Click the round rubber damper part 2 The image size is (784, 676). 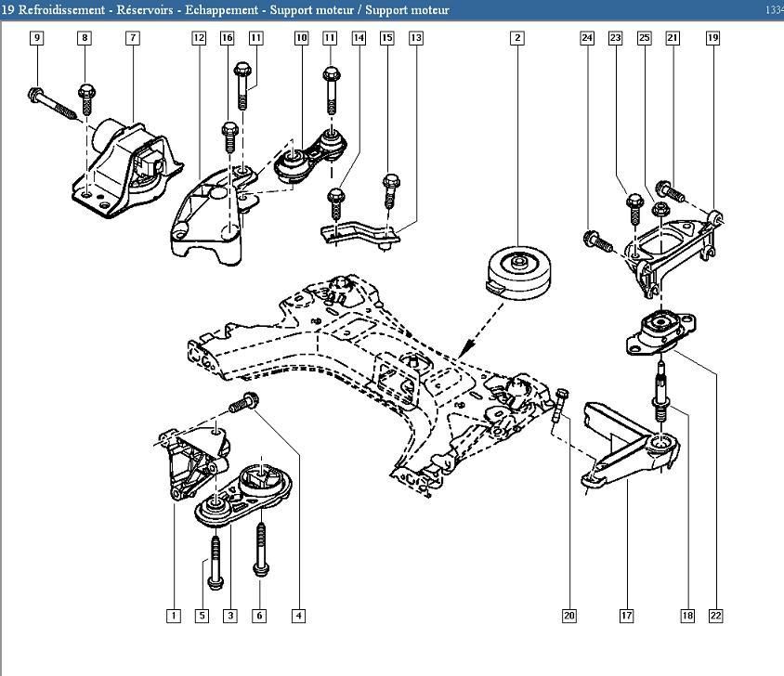click(519, 272)
